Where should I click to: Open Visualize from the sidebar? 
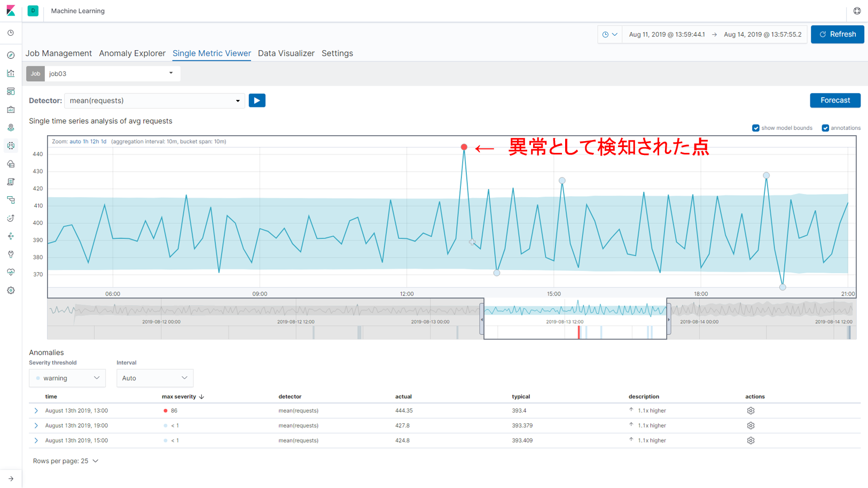click(x=11, y=73)
